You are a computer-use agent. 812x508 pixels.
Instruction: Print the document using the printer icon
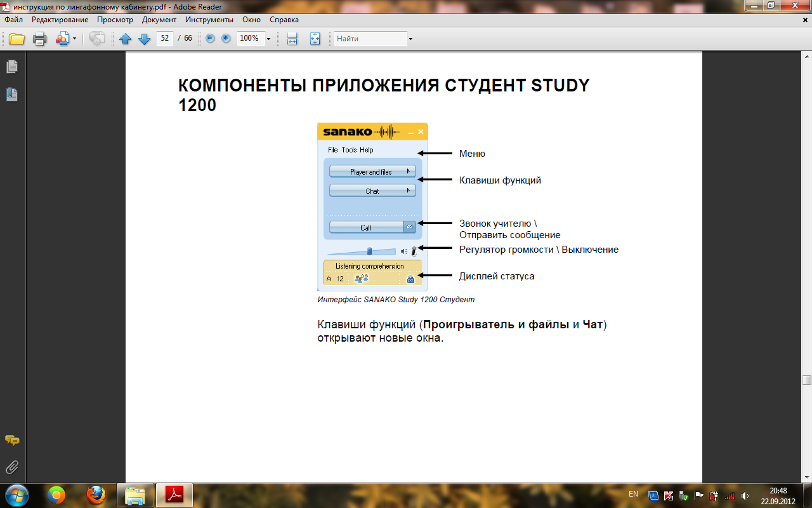click(x=40, y=39)
